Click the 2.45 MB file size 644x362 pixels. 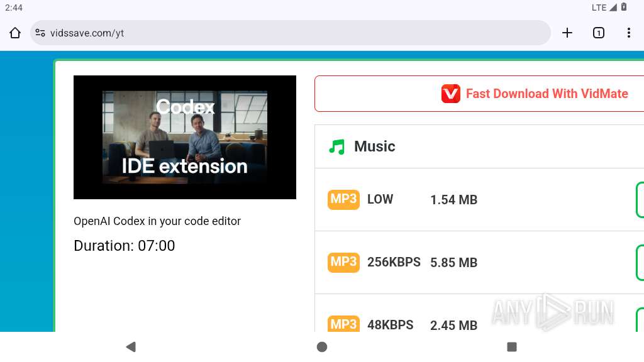pos(453,325)
